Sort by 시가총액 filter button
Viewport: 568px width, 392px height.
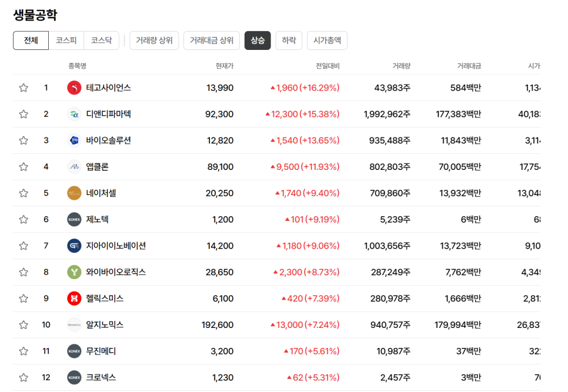(x=327, y=40)
